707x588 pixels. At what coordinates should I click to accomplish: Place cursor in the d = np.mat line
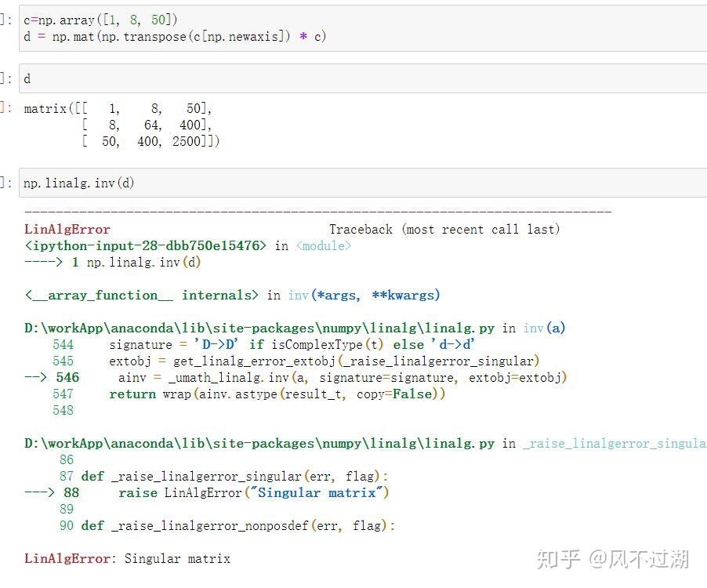coord(175,37)
